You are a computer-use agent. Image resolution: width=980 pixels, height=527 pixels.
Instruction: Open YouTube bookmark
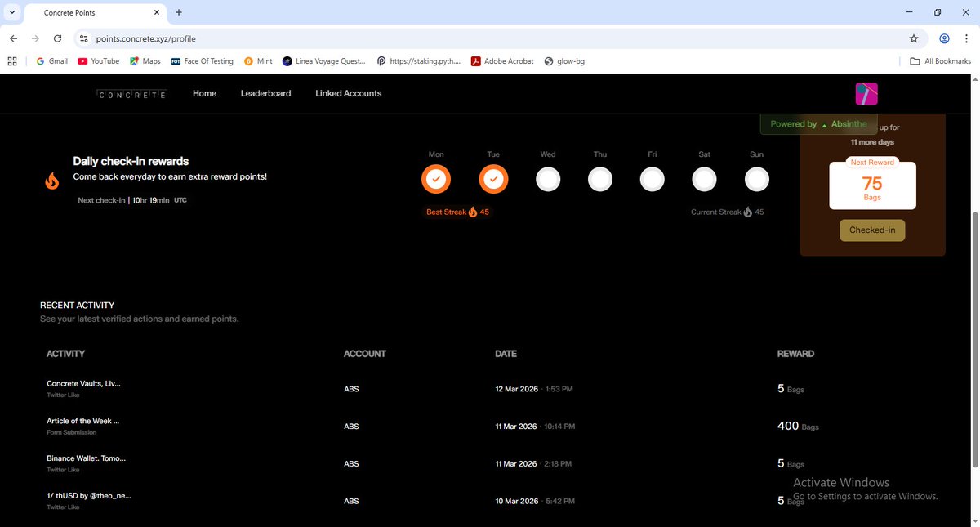click(x=98, y=61)
